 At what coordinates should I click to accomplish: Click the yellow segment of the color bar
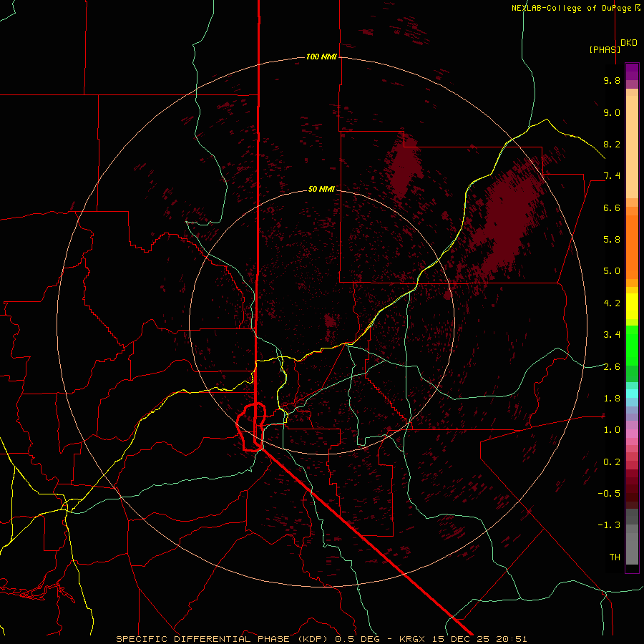tap(632, 306)
